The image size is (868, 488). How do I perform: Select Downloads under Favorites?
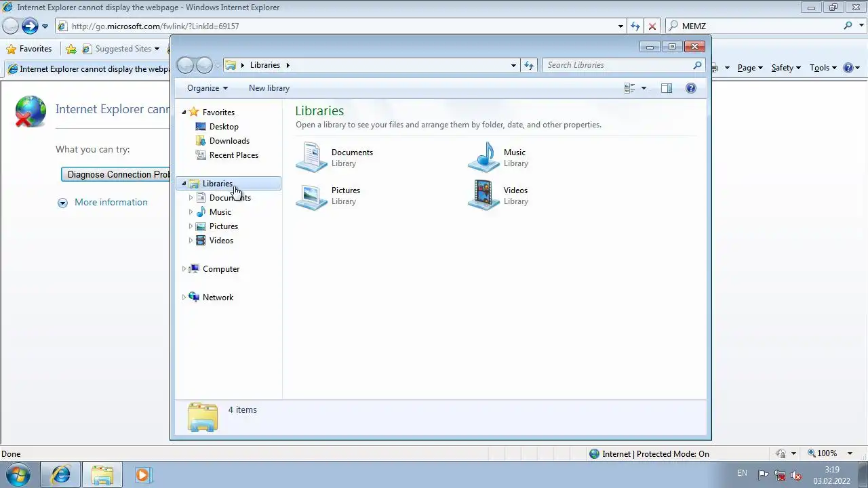coord(229,141)
